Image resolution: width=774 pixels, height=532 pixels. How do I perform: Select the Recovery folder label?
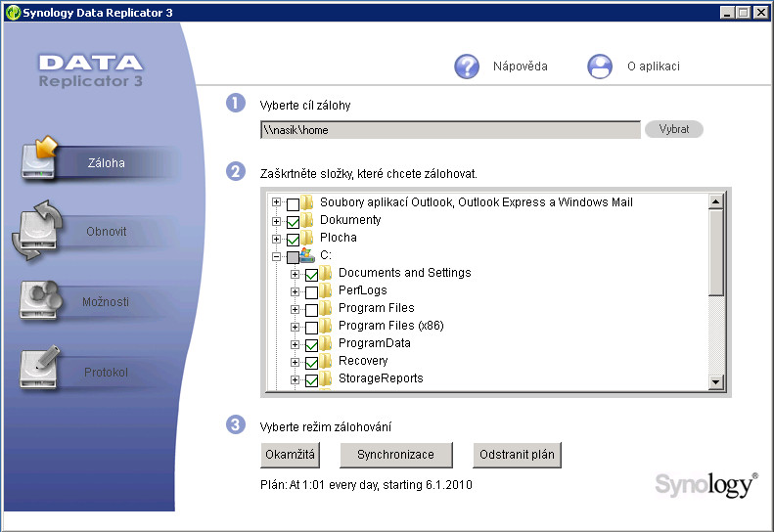point(363,361)
